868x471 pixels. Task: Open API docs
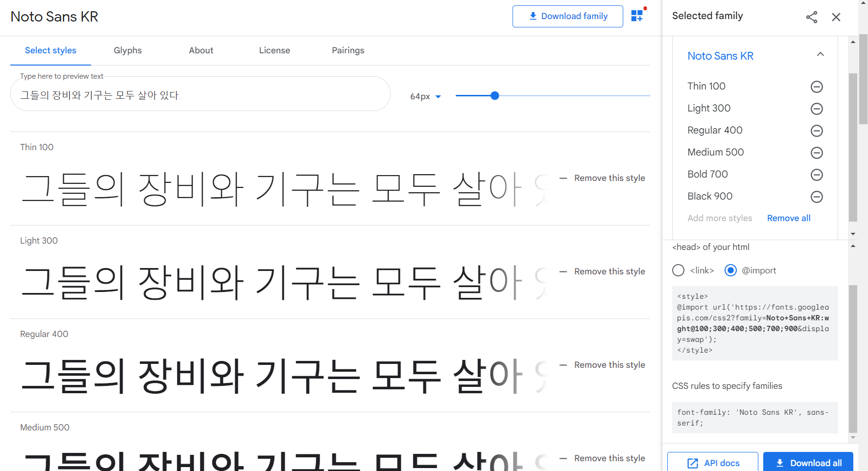pyautogui.click(x=713, y=462)
